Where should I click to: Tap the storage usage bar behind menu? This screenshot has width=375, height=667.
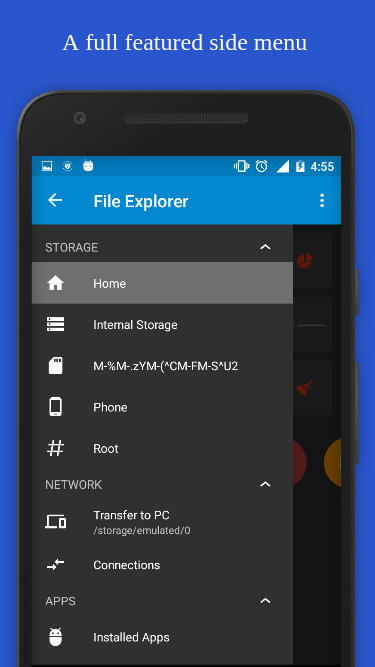click(x=312, y=325)
